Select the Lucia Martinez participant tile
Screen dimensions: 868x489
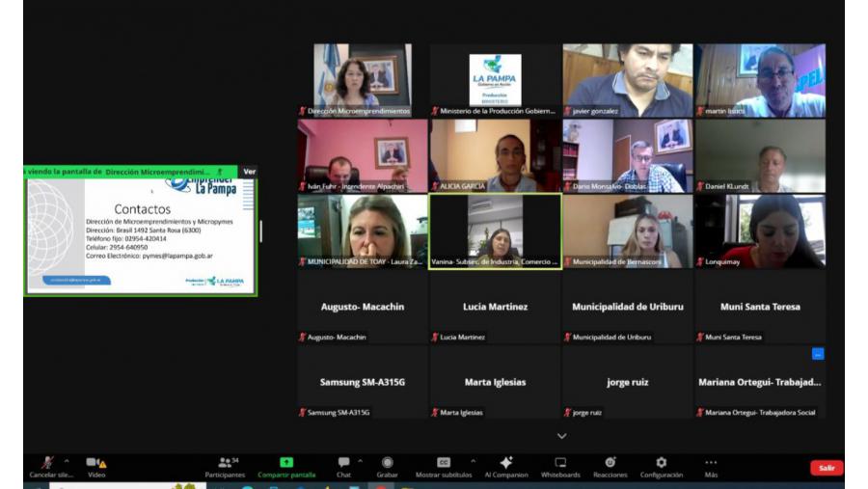coord(495,307)
